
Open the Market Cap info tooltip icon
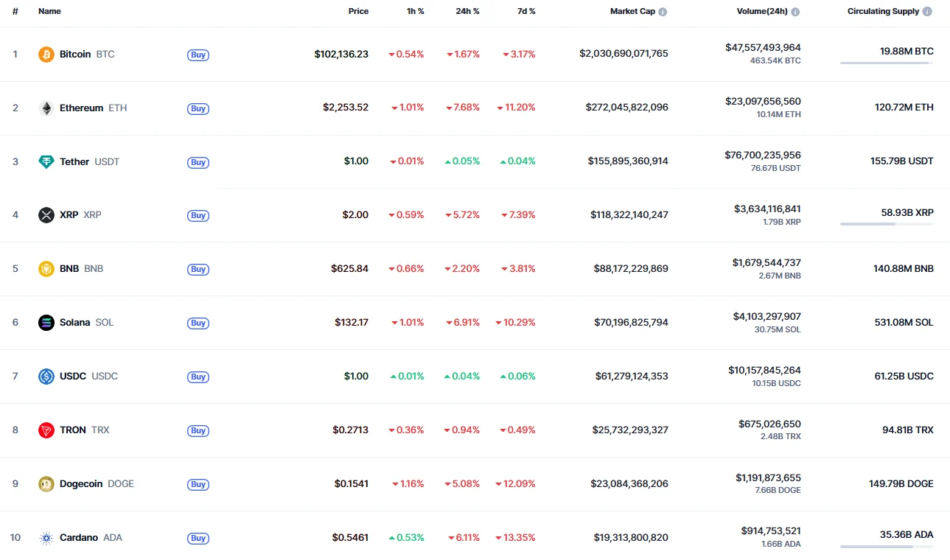[663, 12]
